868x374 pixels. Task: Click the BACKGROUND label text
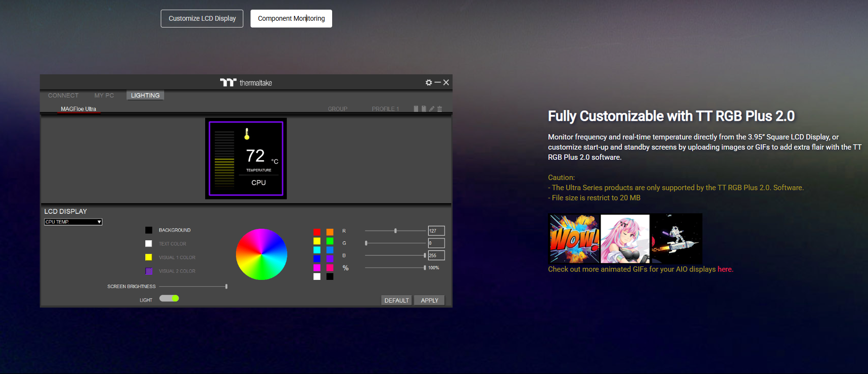175,230
